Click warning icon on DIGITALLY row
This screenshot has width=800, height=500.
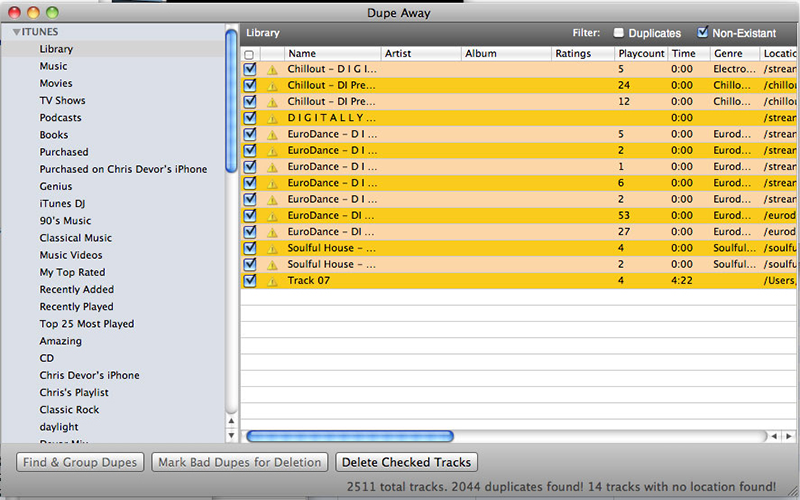click(x=272, y=118)
